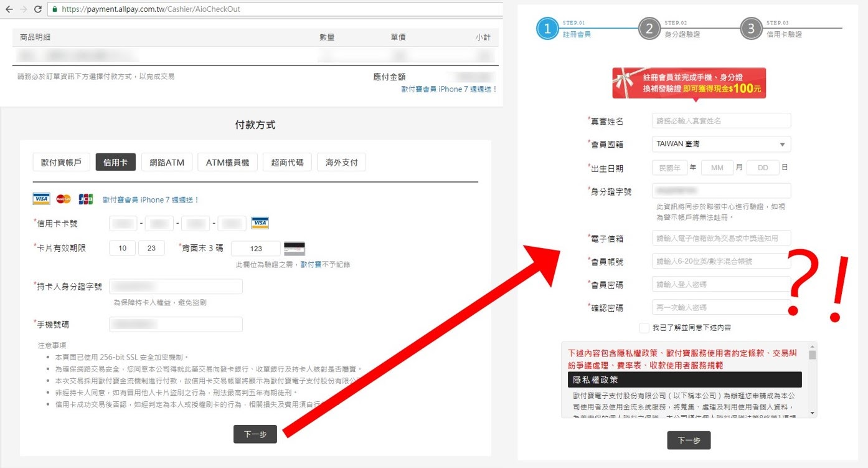Click the card back CVV illustration icon
The image size is (868, 468).
coord(295,248)
